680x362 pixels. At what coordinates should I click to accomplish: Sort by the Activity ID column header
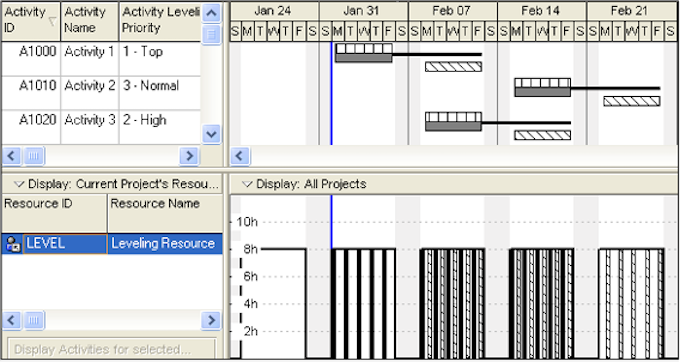[31, 21]
